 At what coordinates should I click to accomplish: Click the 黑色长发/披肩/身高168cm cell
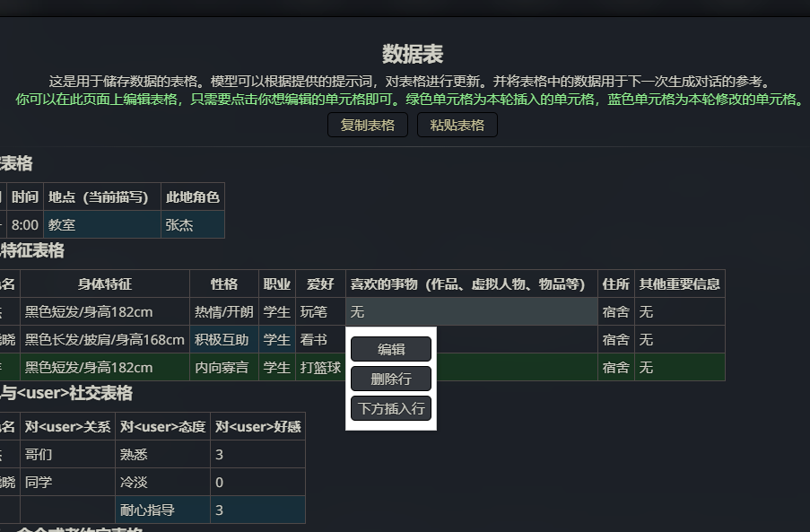tap(104, 340)
